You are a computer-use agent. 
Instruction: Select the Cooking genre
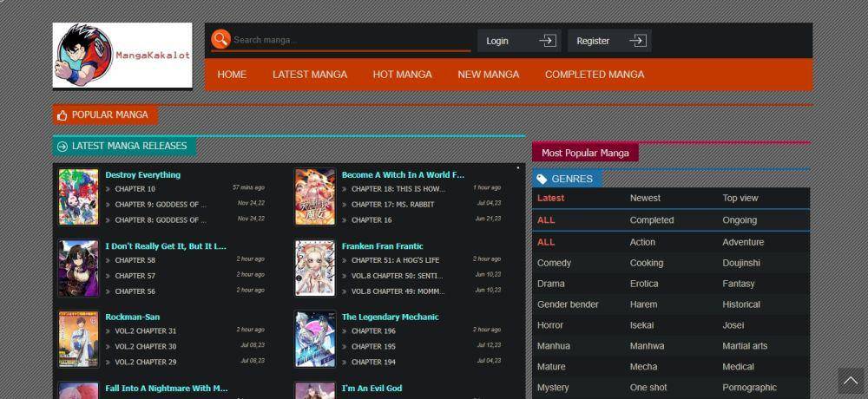click(x=646, y=263)
